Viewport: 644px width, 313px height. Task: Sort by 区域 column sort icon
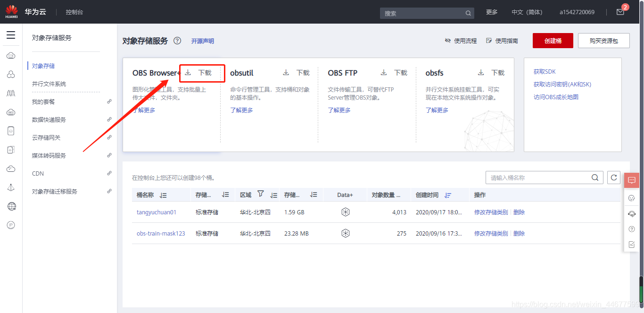[273, 195]
